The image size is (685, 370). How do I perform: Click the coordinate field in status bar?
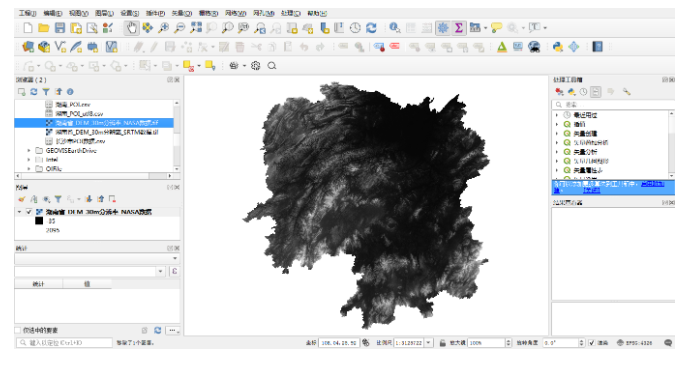[x=339, y=343]
